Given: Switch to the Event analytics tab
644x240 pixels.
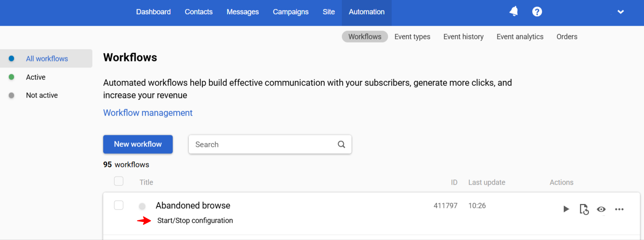Looking at the screenshot, I should [520, 37].
